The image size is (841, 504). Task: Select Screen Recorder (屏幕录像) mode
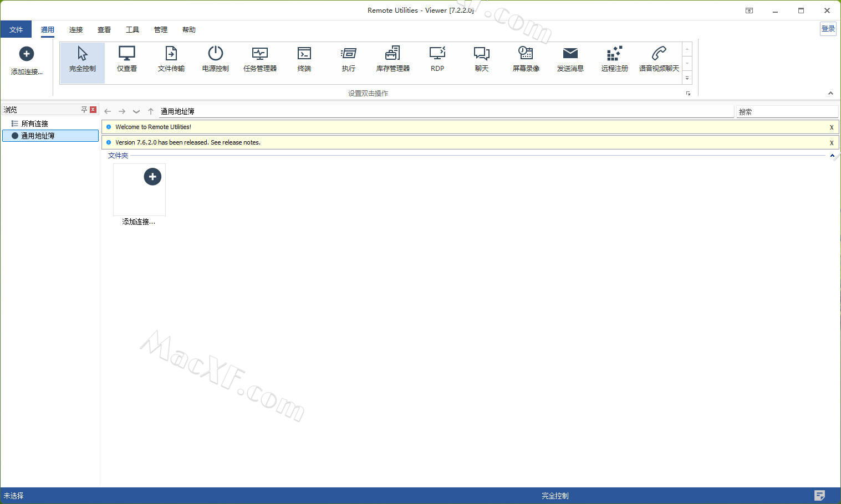pos(526,60)
